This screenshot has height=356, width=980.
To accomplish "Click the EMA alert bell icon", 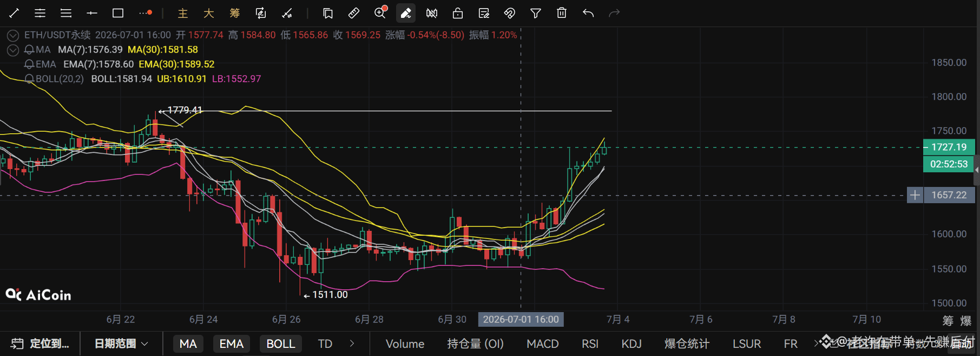I will [x=29, y=64].
